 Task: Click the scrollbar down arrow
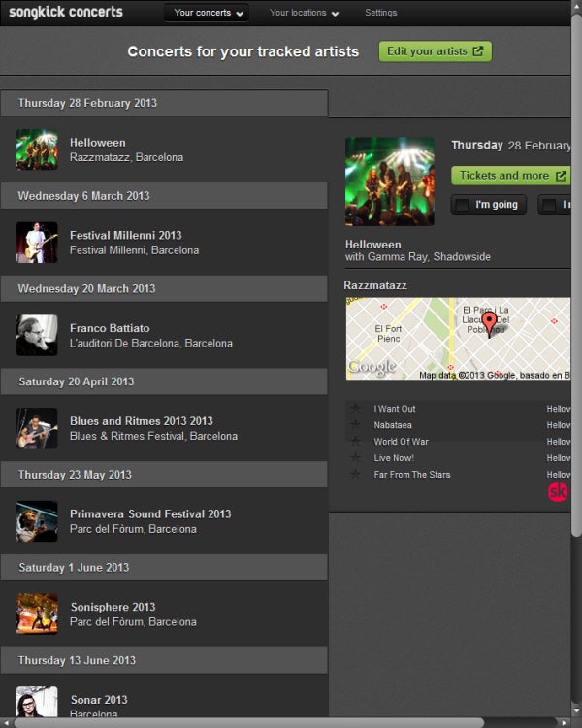point(576,711)
